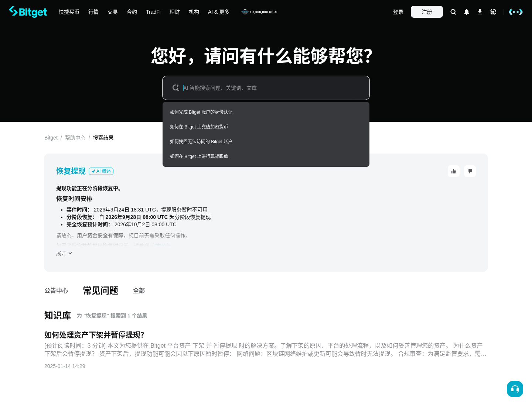Click the 知识库 section heading

[58, 316]
